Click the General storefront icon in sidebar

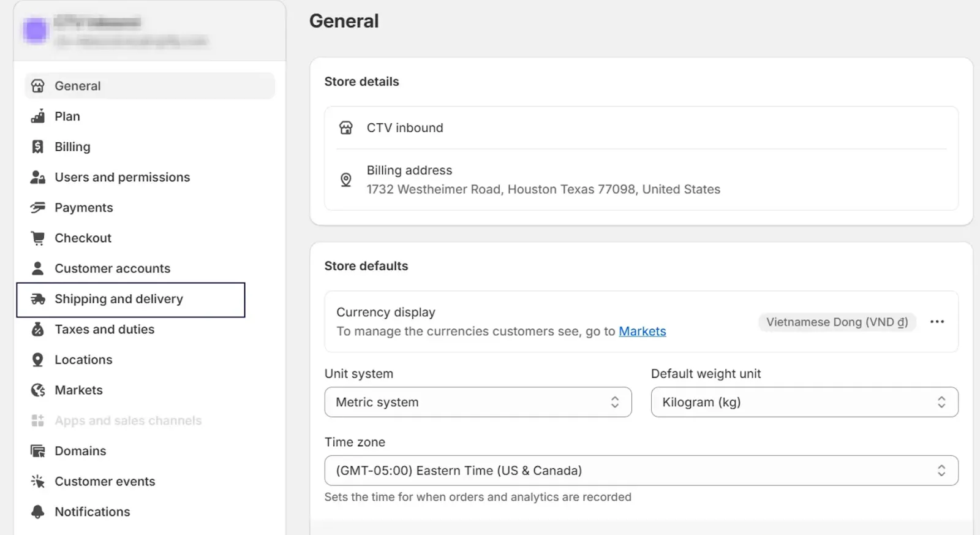pos(38,86)
